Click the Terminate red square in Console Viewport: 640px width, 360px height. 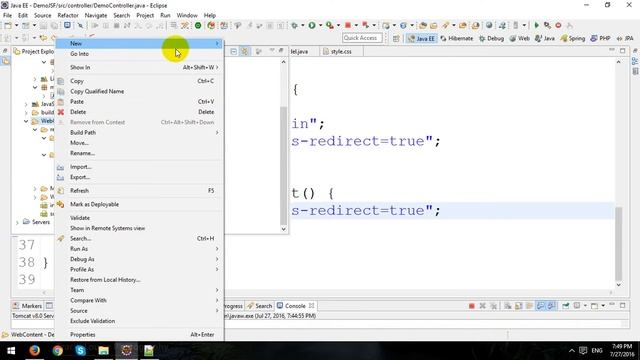[x=471, y=306]
